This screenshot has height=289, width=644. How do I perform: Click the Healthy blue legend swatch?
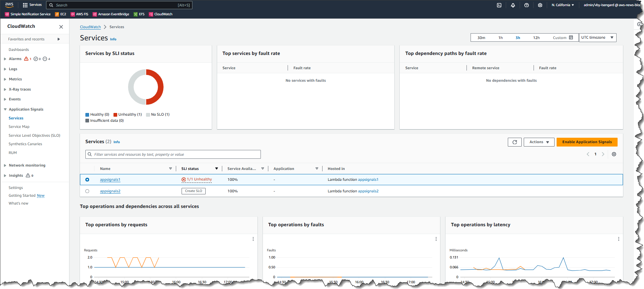point(87,115)
